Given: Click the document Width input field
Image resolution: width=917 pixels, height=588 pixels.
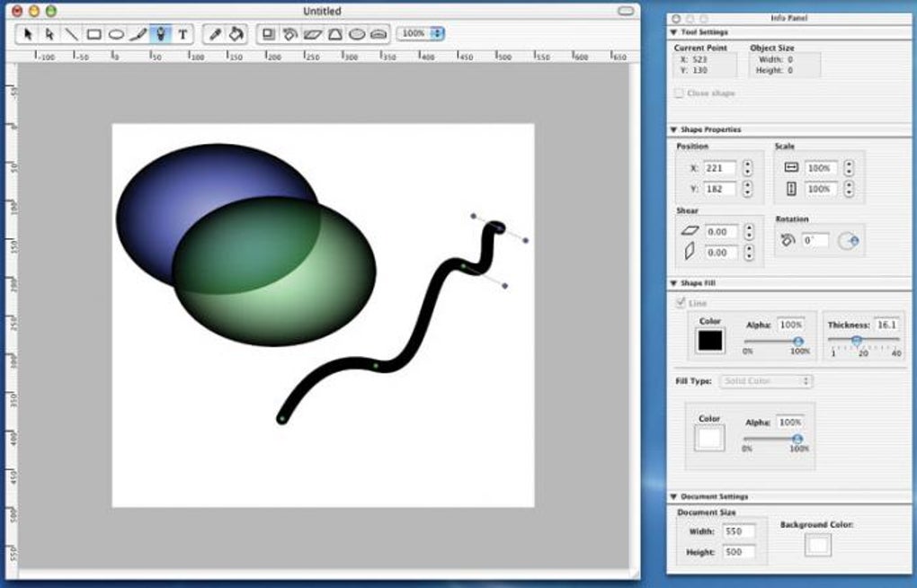Looking at the screenshot, I should click(x=739, y=531).
